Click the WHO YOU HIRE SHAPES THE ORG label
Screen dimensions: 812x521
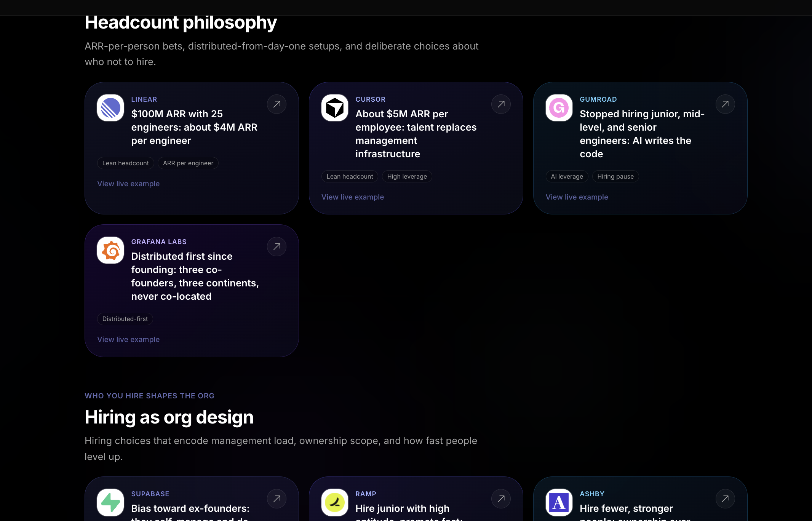[150, 396]
